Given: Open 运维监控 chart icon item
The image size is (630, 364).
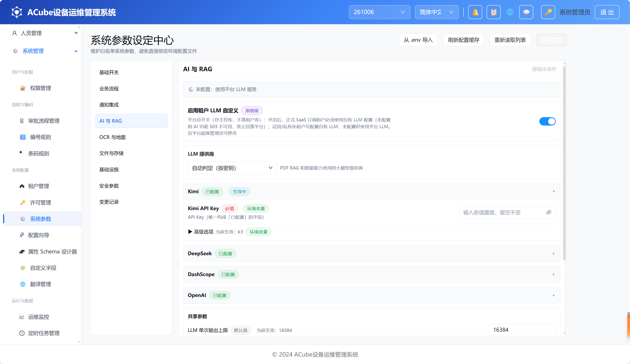Looking at the screenshot, I should click(x=42, y=317).
